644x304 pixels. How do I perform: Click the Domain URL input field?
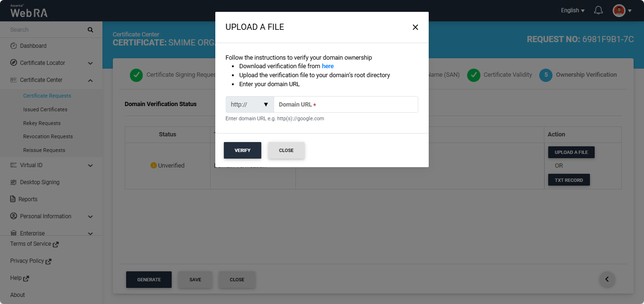(346, 105)
